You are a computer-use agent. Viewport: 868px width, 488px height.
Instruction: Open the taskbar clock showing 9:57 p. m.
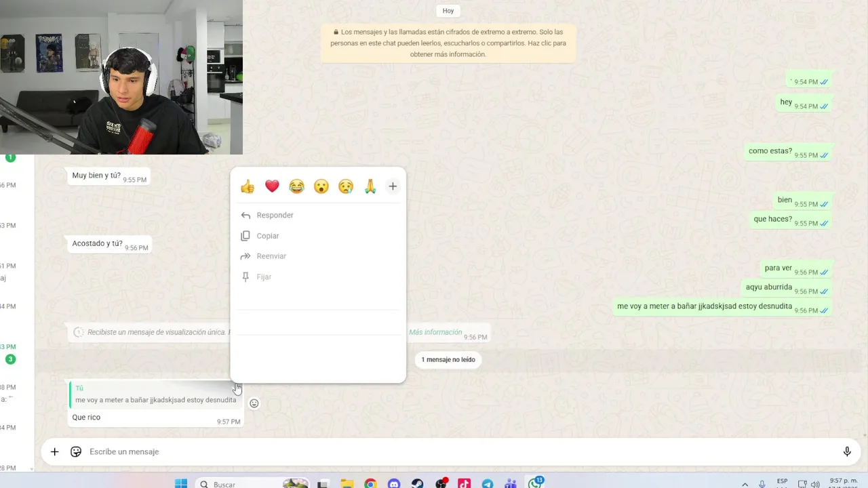844,483
